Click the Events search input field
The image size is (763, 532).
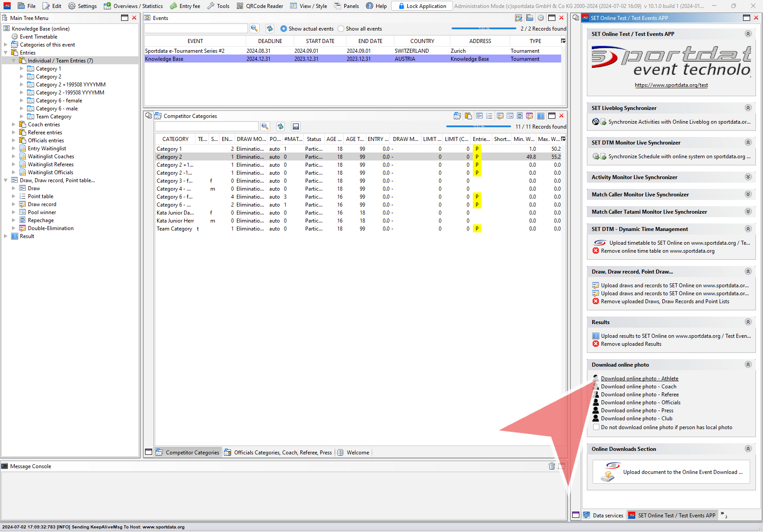click(196, 28)
